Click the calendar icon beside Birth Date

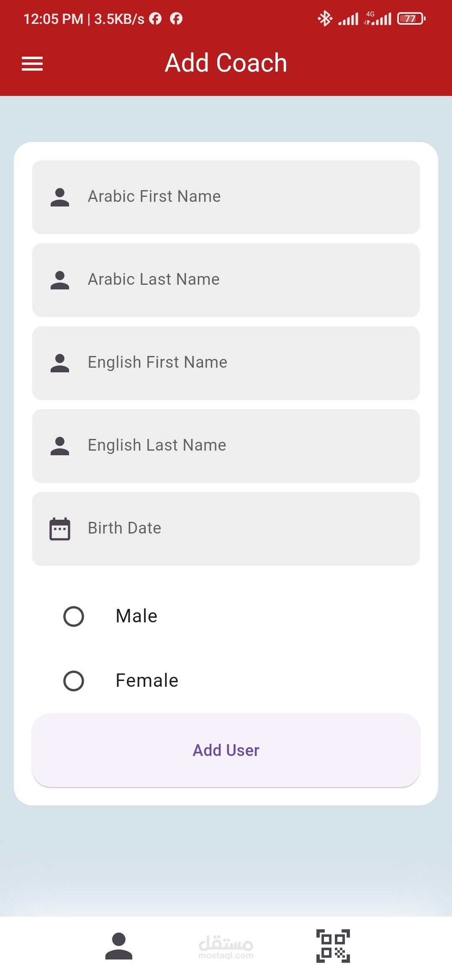pos(60,529)
